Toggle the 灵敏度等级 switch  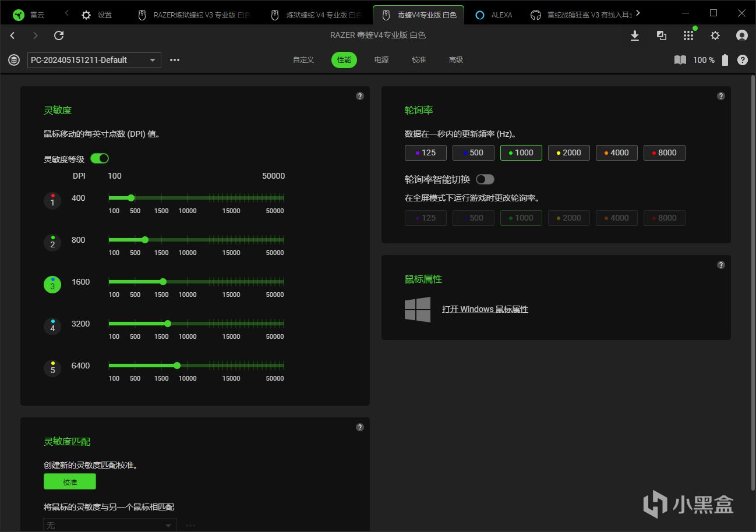click(100, 158)
